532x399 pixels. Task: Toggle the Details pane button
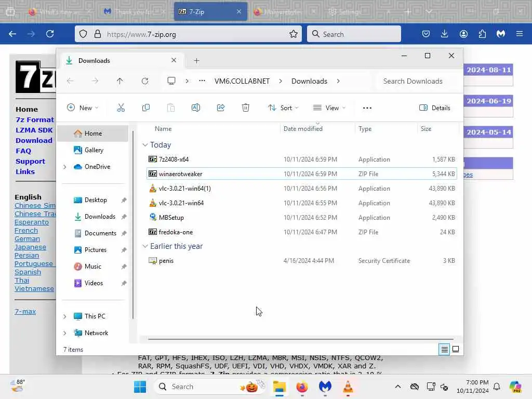435,108
